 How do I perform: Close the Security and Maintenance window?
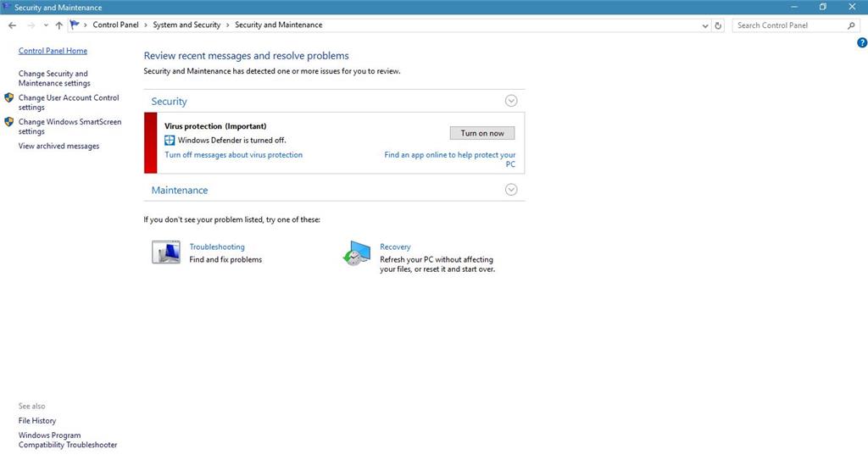click(852, 7)
